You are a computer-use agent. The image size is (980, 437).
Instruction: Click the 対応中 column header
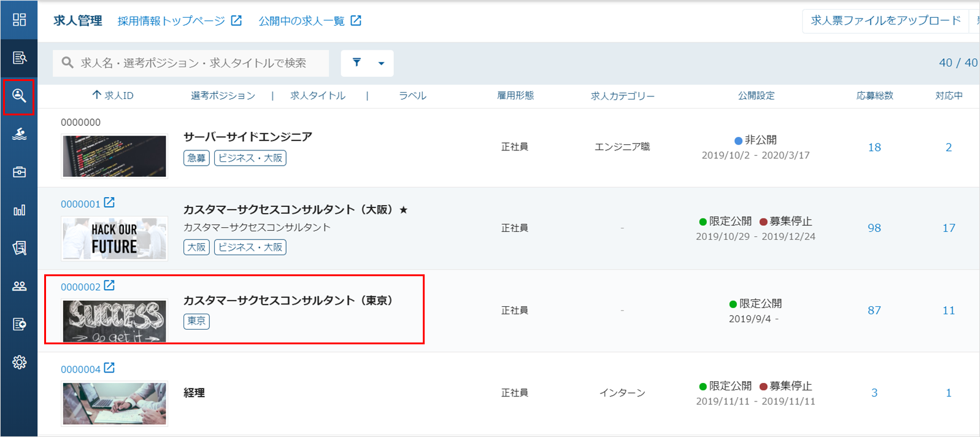tap(949, 95)
